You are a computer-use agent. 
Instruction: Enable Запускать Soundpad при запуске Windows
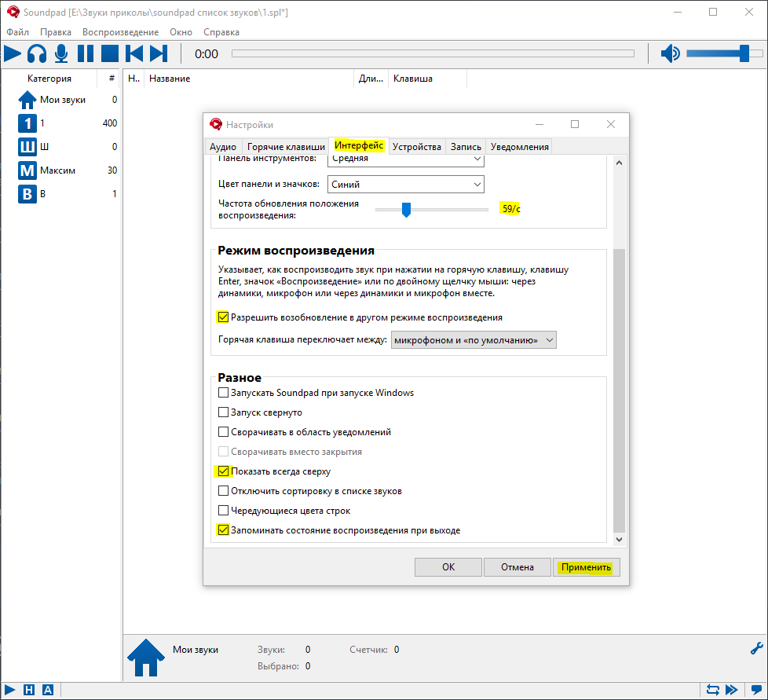[x=223, y=392]
